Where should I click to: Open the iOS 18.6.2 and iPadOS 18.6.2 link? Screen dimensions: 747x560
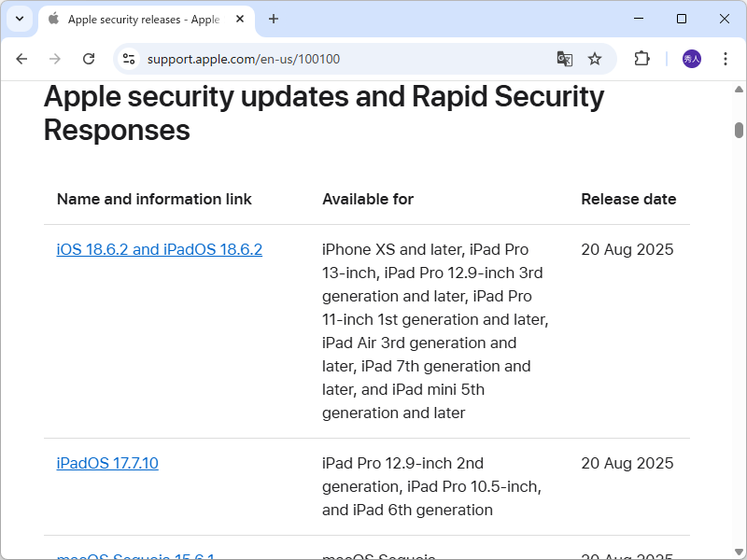tap(159, 249)
